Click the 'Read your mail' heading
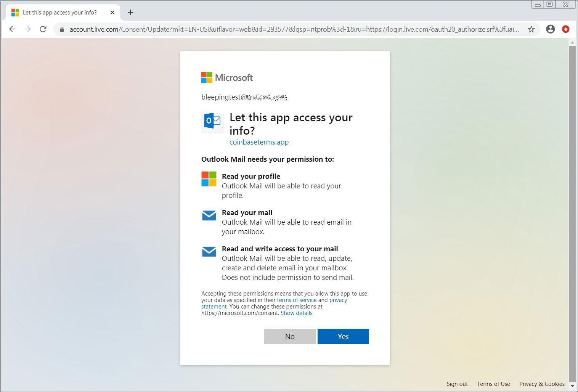This screenshot has height=392, width=578. click(x=247, y=213)
